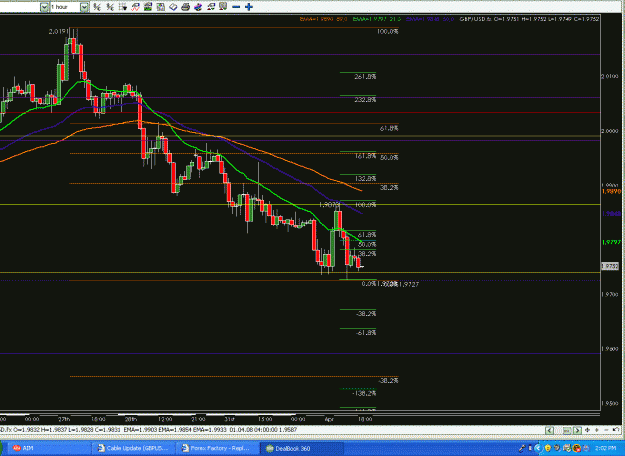The image size is (625, 456).
Task: Open Cable Update (GBPUS... taskbar window
Action: pyautogui.click(x=134, y=448)
